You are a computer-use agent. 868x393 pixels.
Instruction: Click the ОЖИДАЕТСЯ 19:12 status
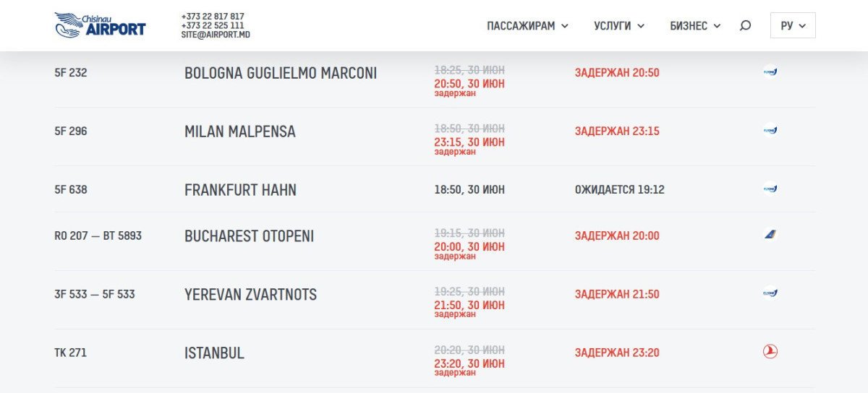(620, 190)
